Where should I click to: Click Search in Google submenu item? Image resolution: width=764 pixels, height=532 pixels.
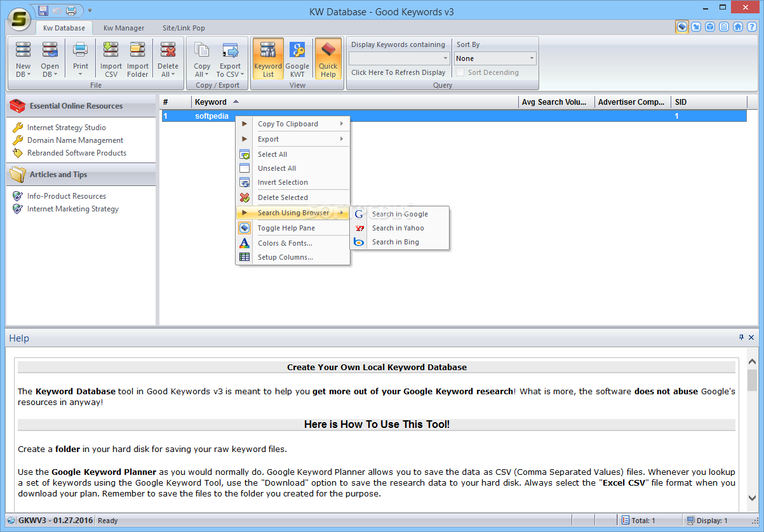(399, 214)
